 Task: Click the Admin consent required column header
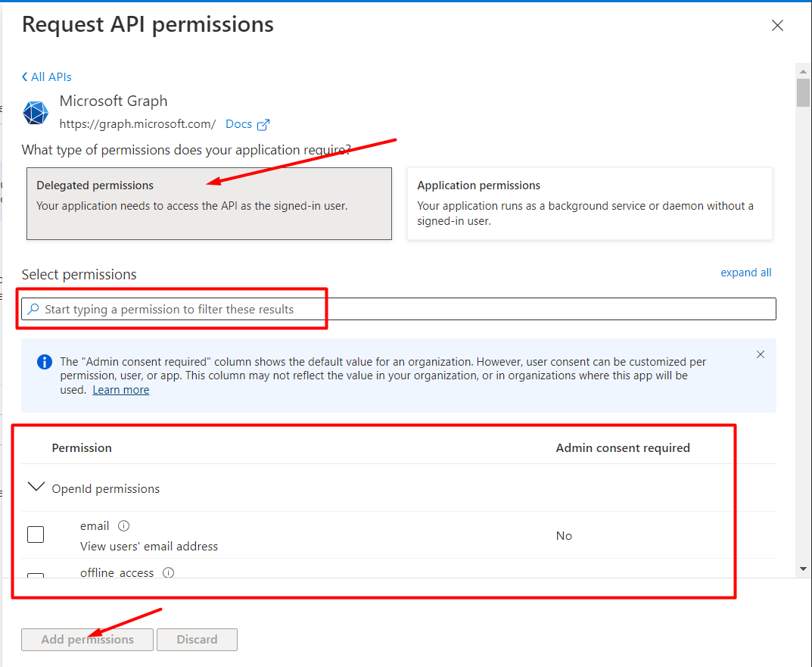pyautogui.click(x=623, y=447)
